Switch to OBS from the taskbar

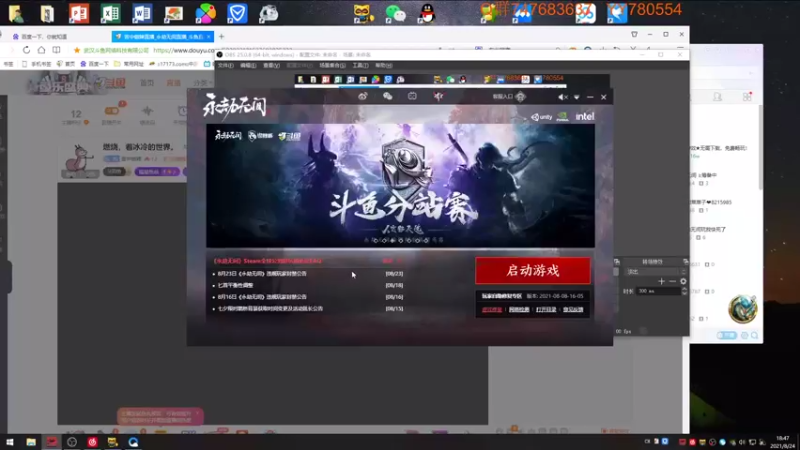click(72, 442)
